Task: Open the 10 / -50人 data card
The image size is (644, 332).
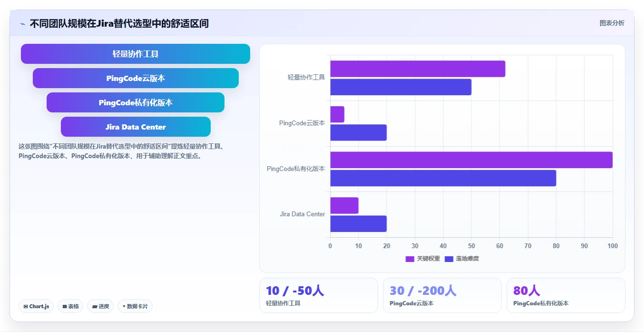Action: [319, 295]
